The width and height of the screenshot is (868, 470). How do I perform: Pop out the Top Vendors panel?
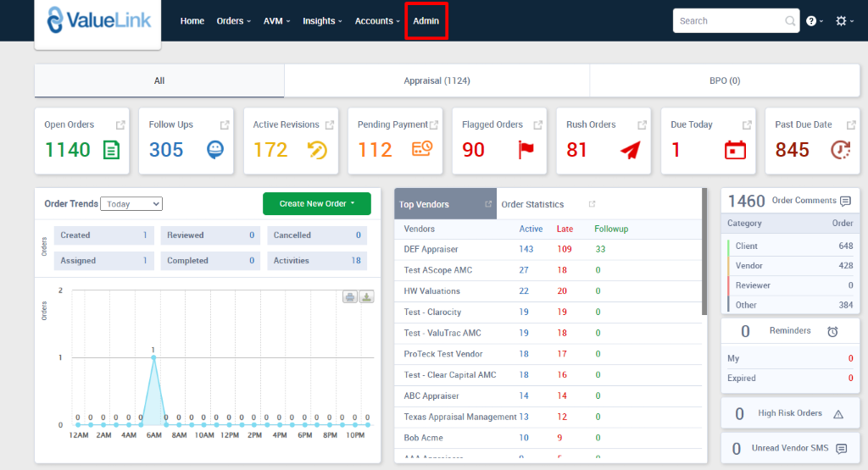click(488, 204)
